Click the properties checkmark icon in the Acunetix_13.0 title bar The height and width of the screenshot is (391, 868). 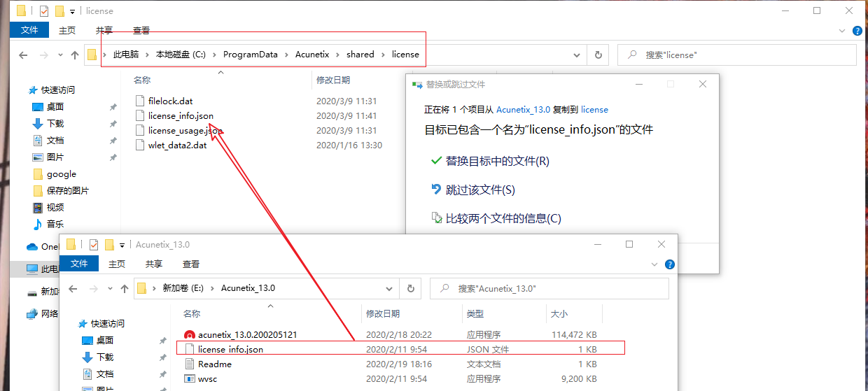94,245
